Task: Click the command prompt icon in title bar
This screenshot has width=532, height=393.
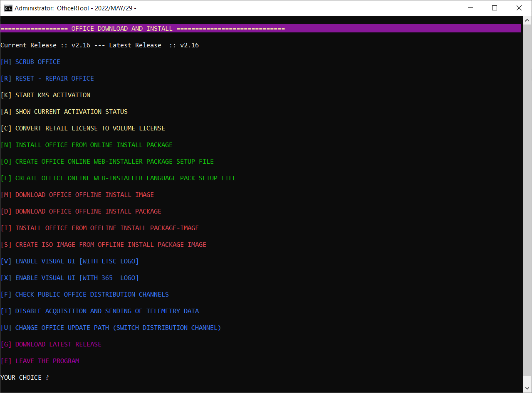Action: 8,8
